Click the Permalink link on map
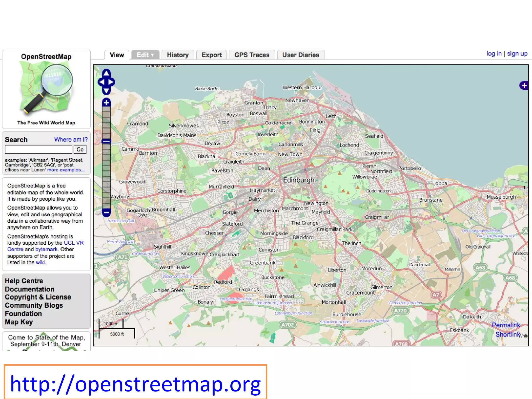The width and height of the screenshot is (532, 399). tap(506, 325)
